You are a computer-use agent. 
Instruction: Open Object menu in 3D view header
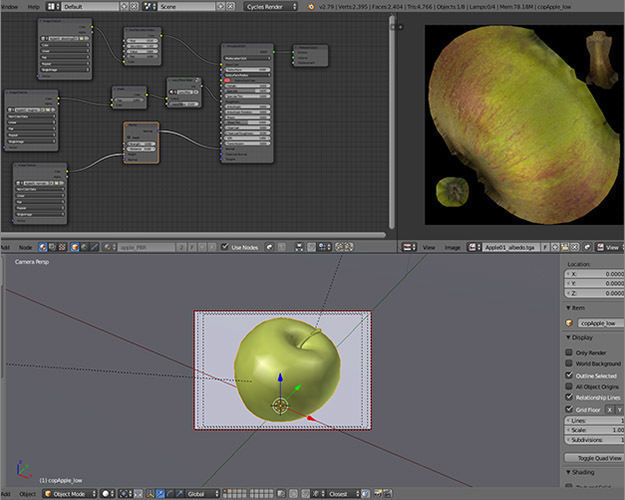(28, 494)
